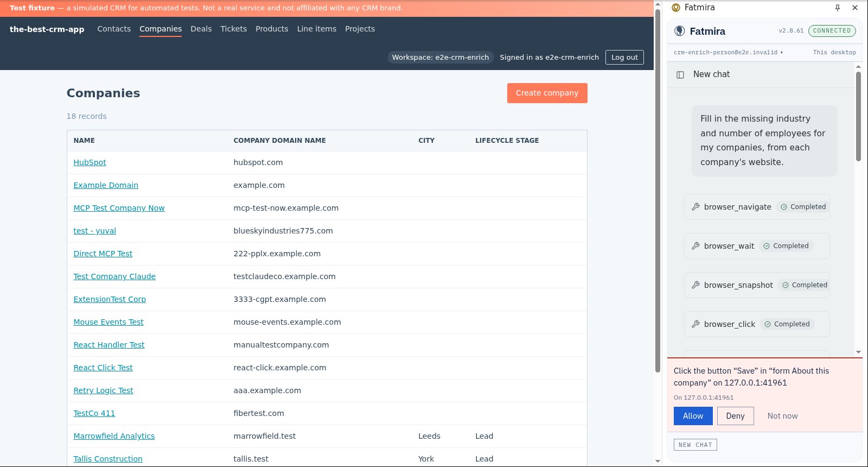Switch to the Deals tab
This screenshot has width=868, height=467.
tap(201, 29)
